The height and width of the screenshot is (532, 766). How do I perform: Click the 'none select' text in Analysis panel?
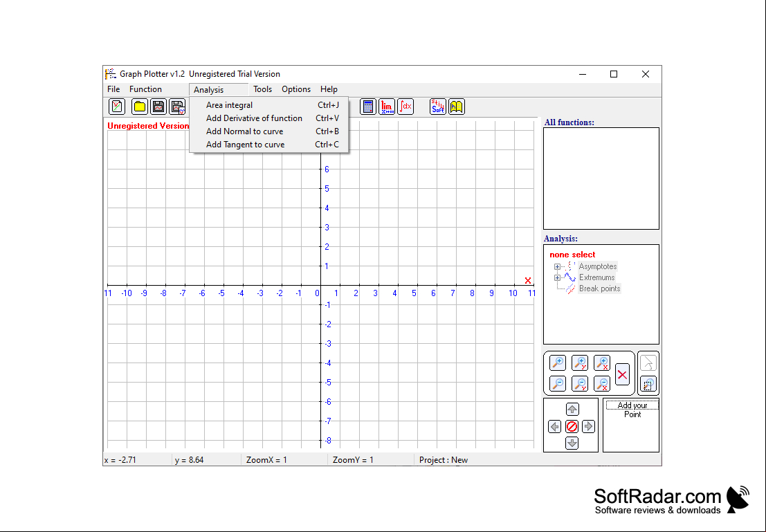pyautogui.click(x=572, y=255)
